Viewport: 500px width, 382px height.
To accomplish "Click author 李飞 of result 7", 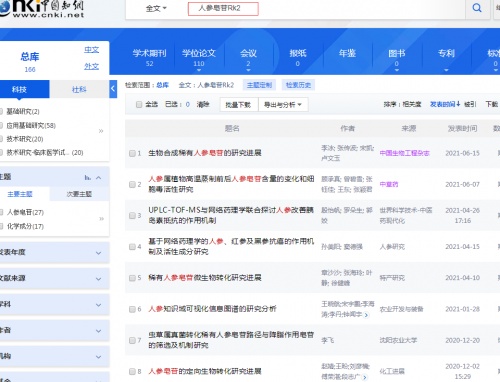I will coord(328,340).
